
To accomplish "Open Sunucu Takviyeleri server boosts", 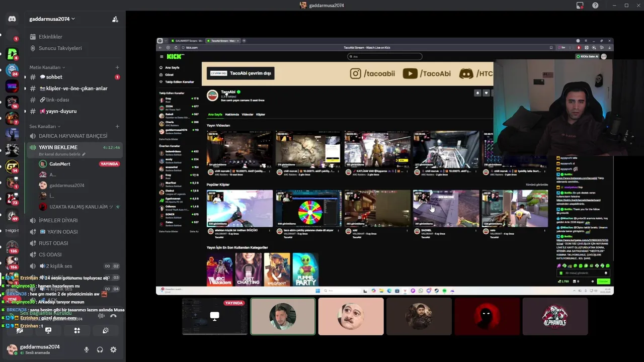I will point(60,48).
